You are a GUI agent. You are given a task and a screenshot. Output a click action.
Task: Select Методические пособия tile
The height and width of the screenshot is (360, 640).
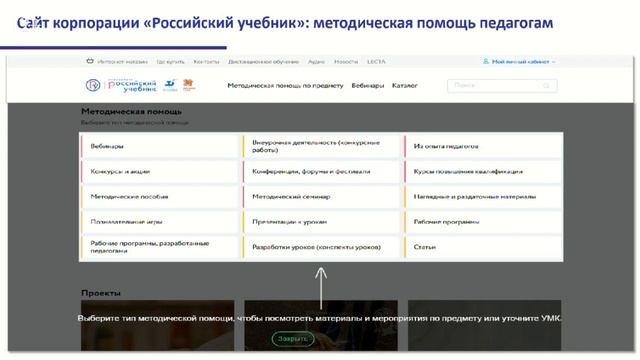pyautogui.click(x=160, y=197)
